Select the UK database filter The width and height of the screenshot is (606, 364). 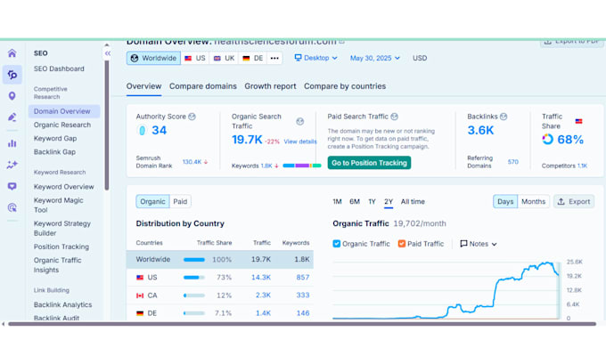click(x=225, y=58)
